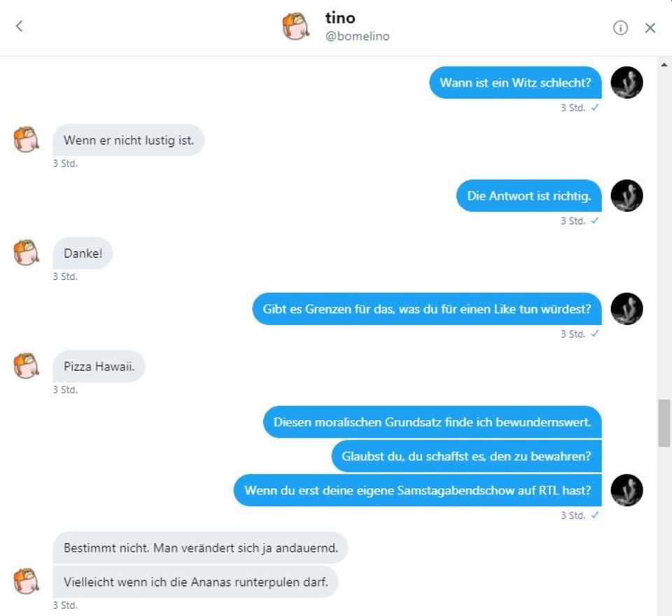
Task: Click the header name "tino"
Action: coord(340,17)
